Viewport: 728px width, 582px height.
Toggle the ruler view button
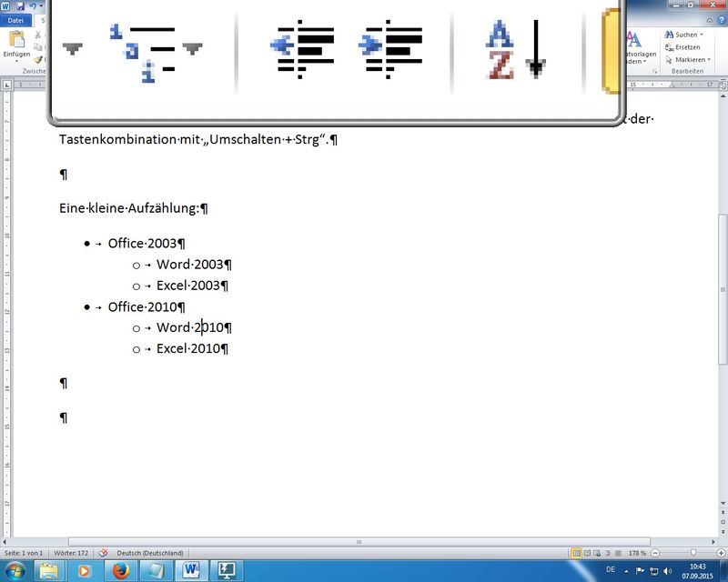[723, 85]
